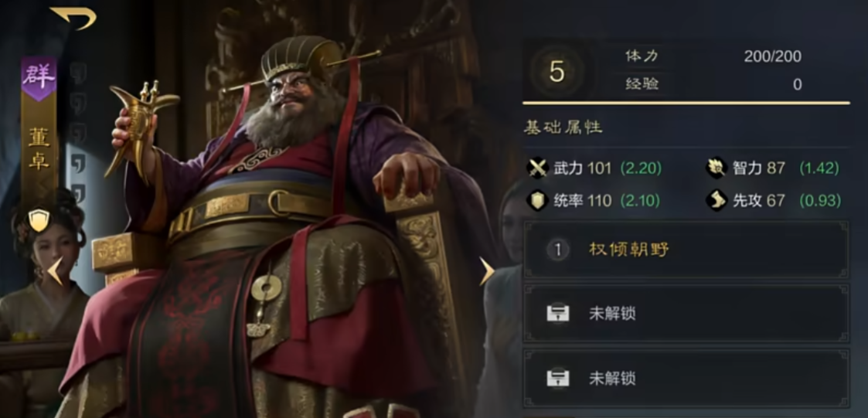Open the first 未解锁 skill slot
Screen dimensions: 868x418
(x=686, y=314)
